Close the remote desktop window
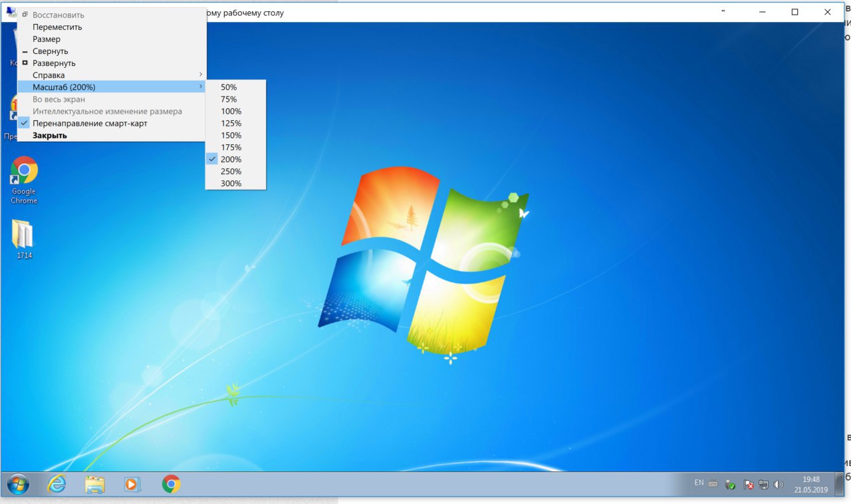The width and height of the screenshot is (851, 504). (x=828, y=12)
